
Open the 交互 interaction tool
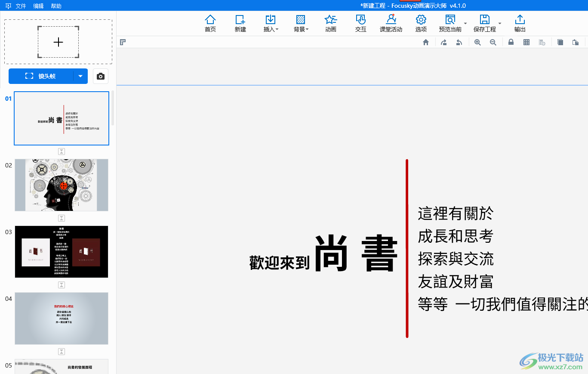pos(361,23)
